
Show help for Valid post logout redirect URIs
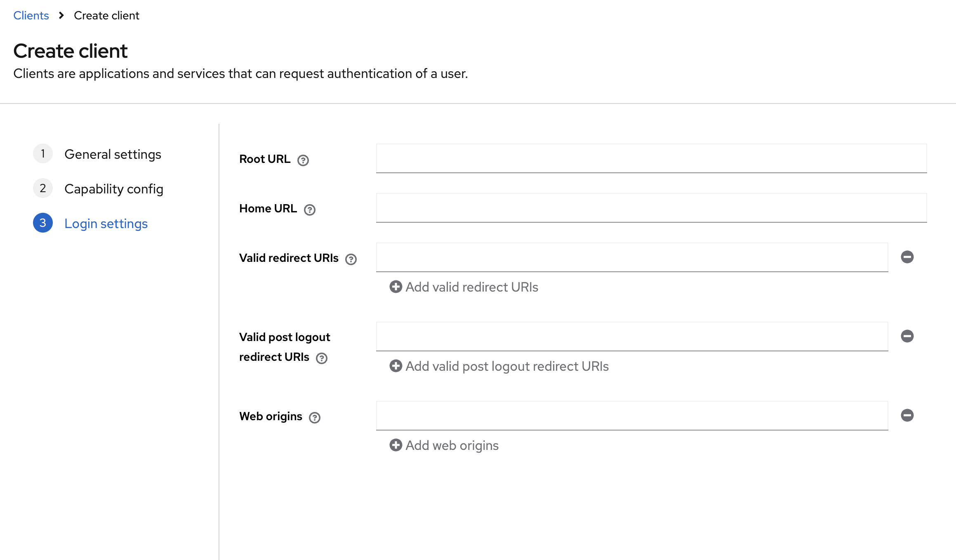[322, 358]
